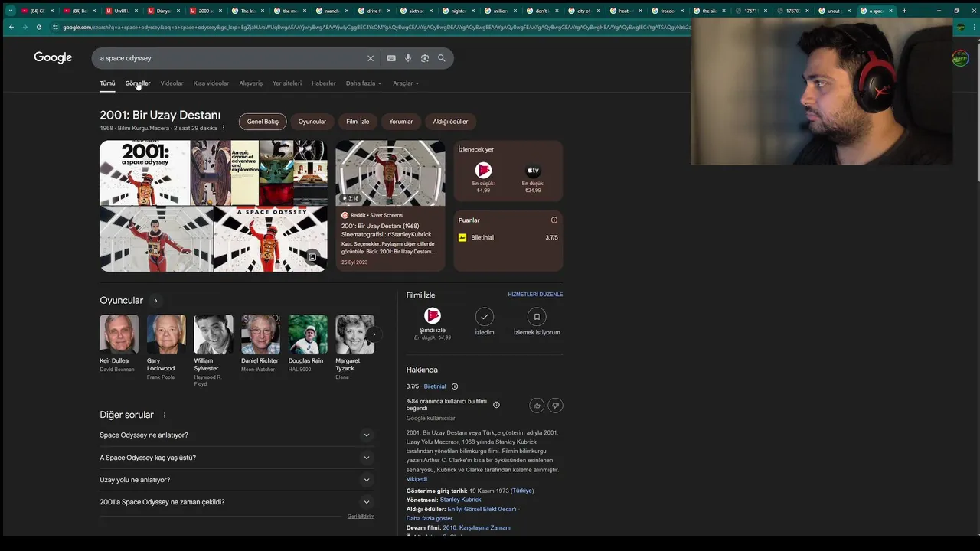Advance the cast carousel with the arrow

374,334
